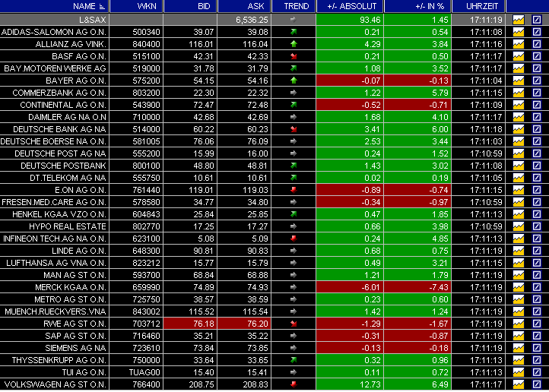This screenshot has width=549, height=392.
Task: Click WKN value 840400 for ALLIANZ
Action: pos(146,44)
